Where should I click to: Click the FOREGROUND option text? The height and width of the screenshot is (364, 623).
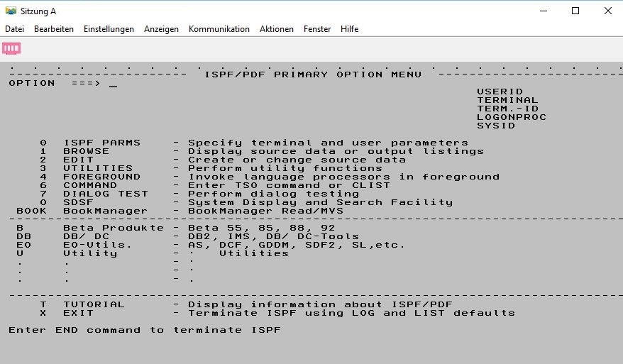click(101, 177)
